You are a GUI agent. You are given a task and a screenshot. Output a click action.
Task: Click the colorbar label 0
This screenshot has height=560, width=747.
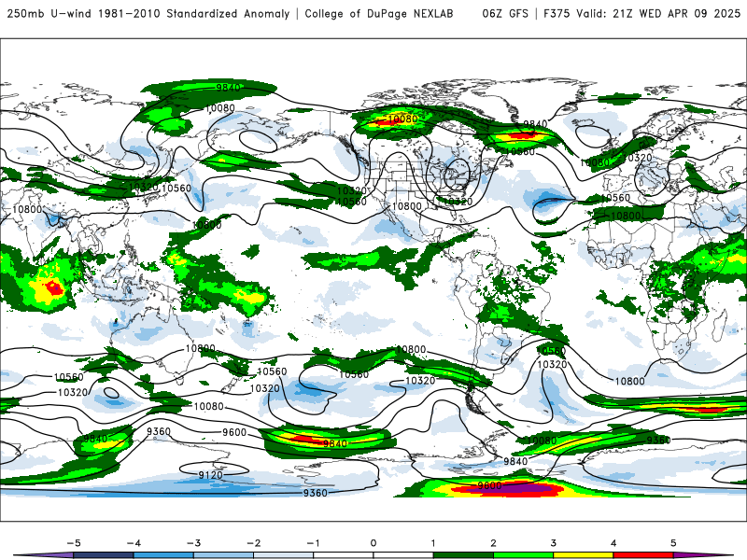(373, 543)
